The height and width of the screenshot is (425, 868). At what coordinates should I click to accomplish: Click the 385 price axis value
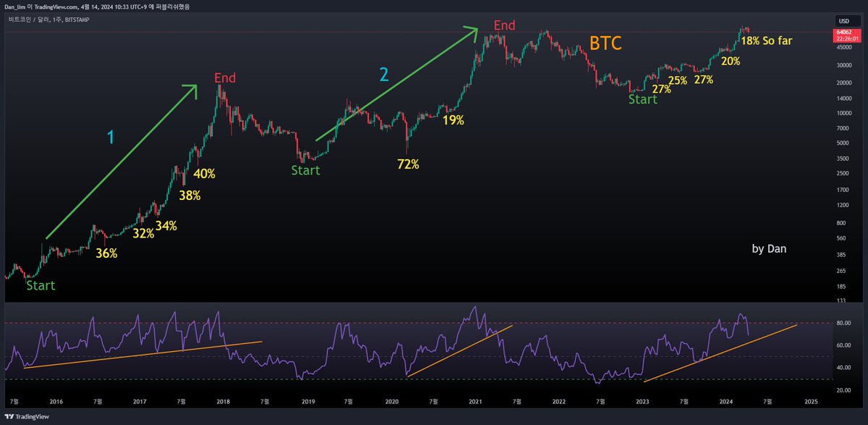coord(840,255)
